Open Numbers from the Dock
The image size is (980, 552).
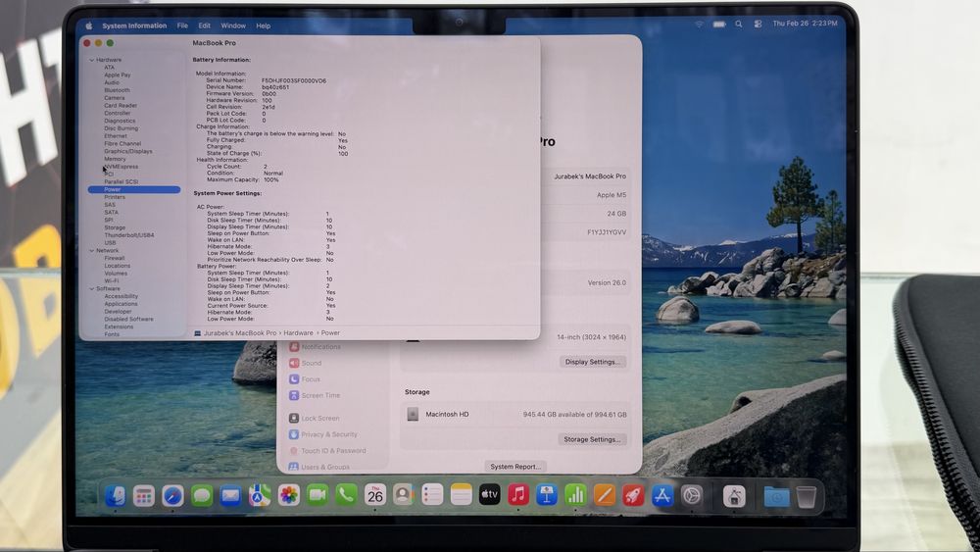point(575,495)
